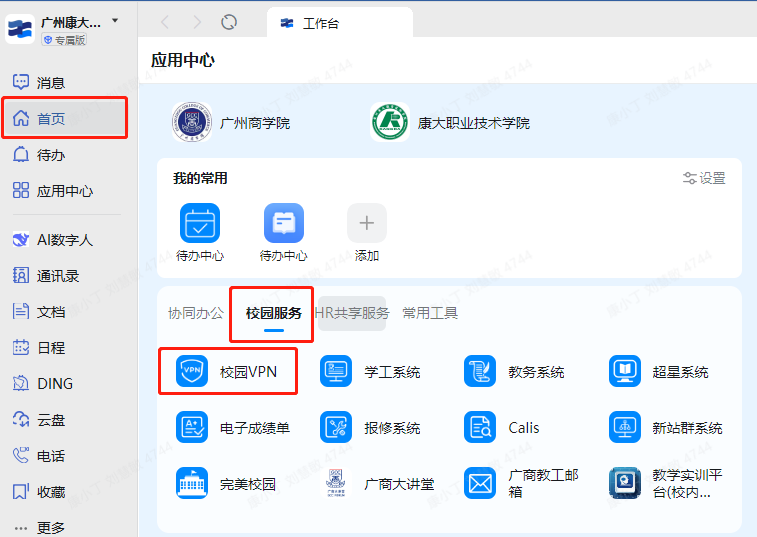Open 设置 for my frequently used apps
757x537 pixels.
coord(704,178)
